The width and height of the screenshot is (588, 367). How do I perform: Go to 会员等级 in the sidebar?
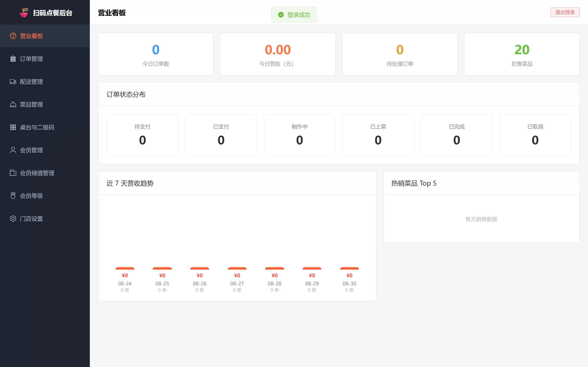(45, 196)
